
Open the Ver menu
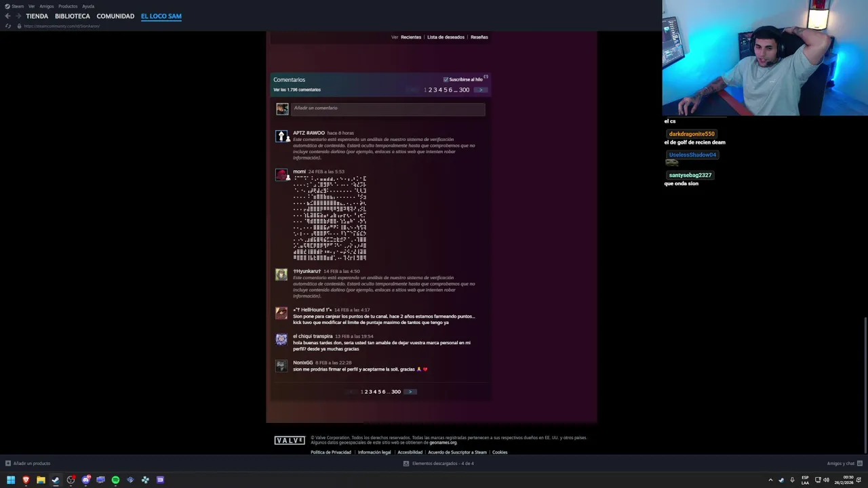coord(31,6)
